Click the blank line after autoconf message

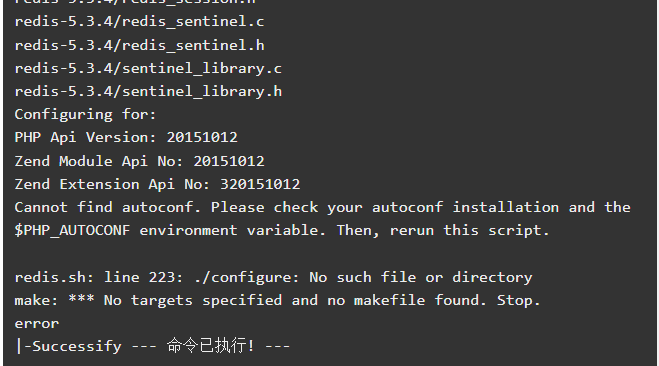(330, 254)
